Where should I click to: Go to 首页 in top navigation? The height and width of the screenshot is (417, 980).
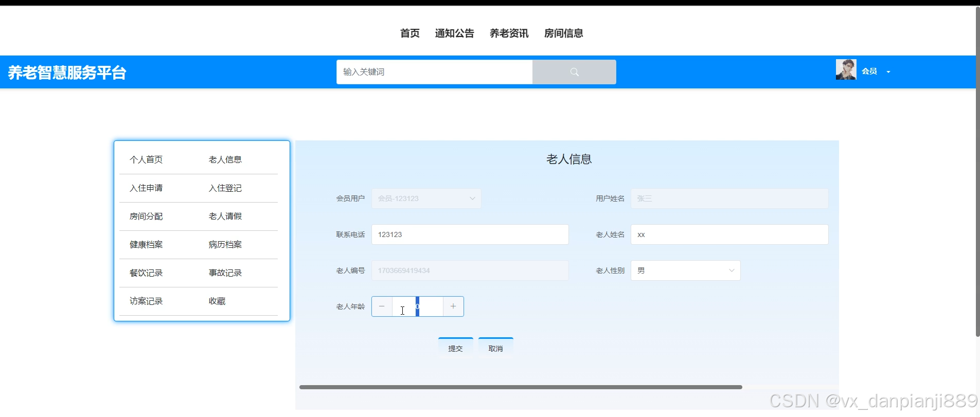pos(410,33)
